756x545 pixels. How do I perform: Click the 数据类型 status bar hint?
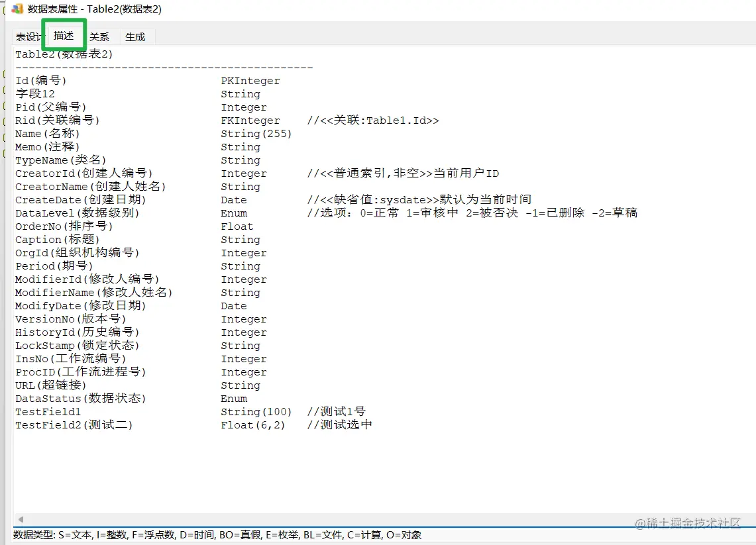[x=217, y=535]
